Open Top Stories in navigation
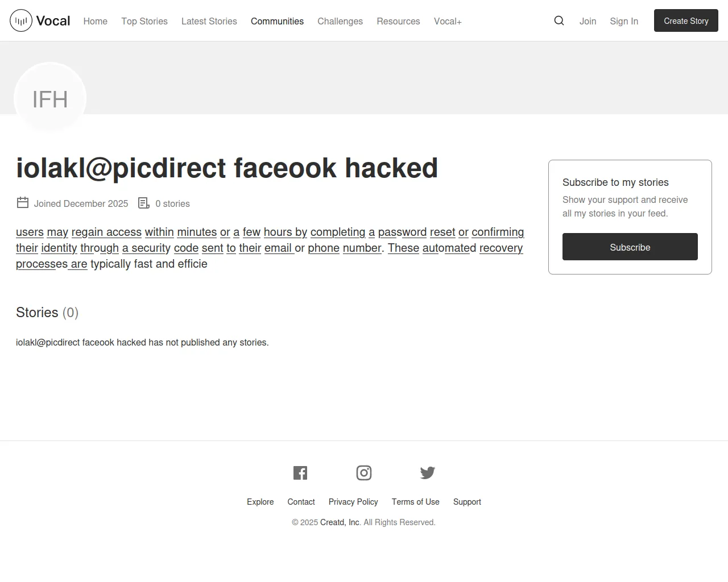728x582 pixels. tap(144, 21)
